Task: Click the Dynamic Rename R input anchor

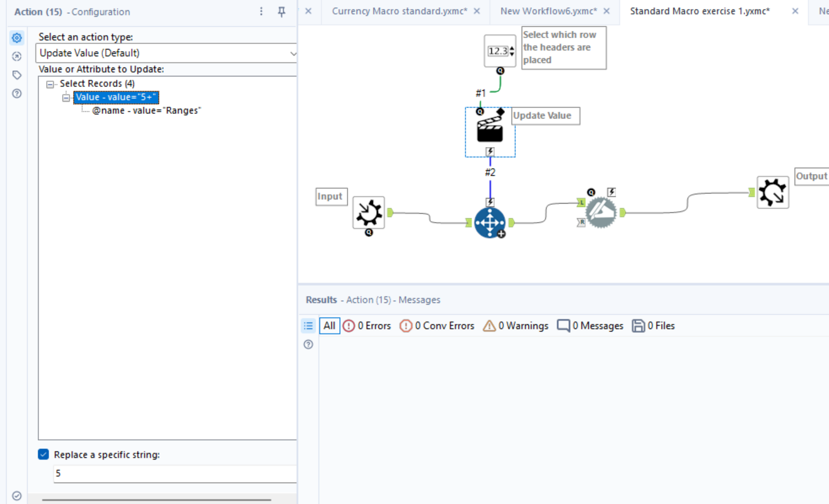Action: pyautogui.click(x=581, y=223)
